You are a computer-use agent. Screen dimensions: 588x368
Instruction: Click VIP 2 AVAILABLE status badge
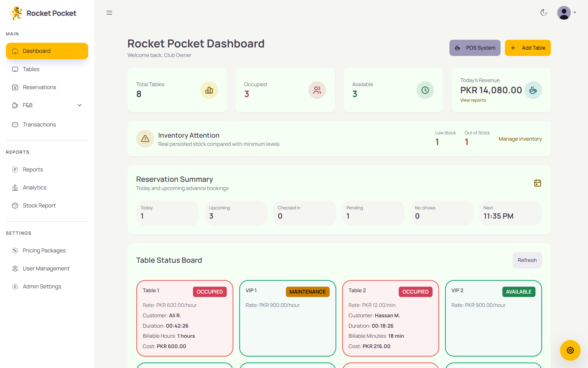(519, 292)
